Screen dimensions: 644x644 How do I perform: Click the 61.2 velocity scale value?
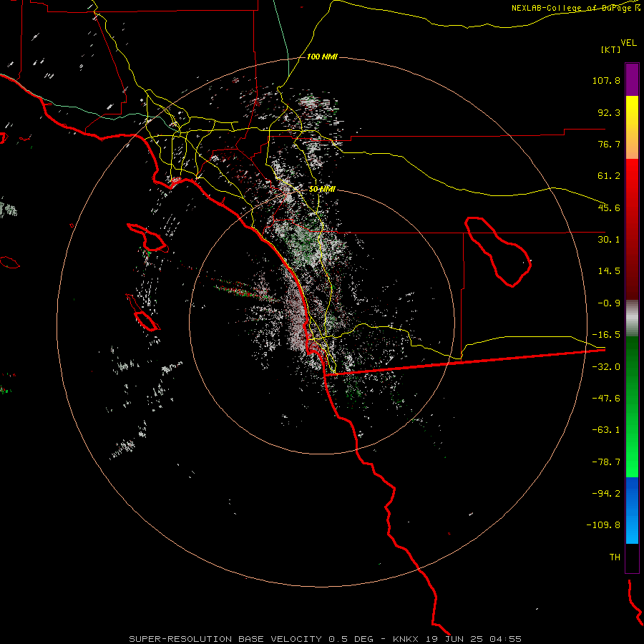point(609,176)
